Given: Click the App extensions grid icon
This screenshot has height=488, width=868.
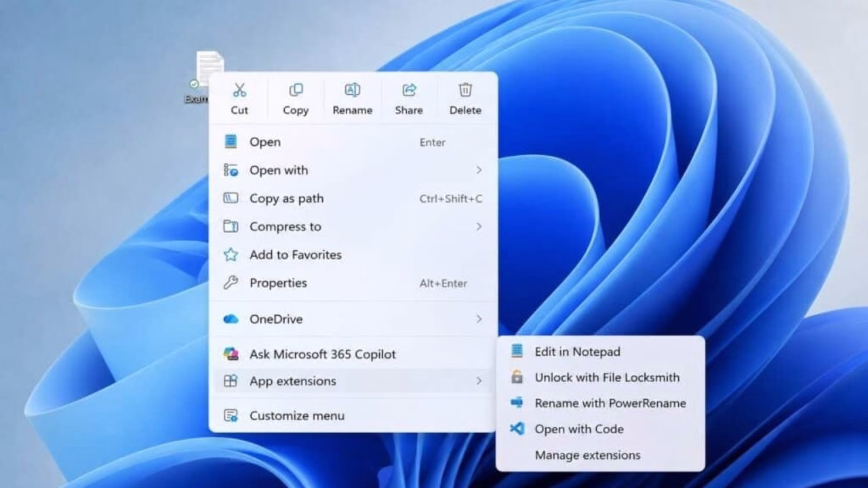Looking at the screenshot, I should click(231, 381).
